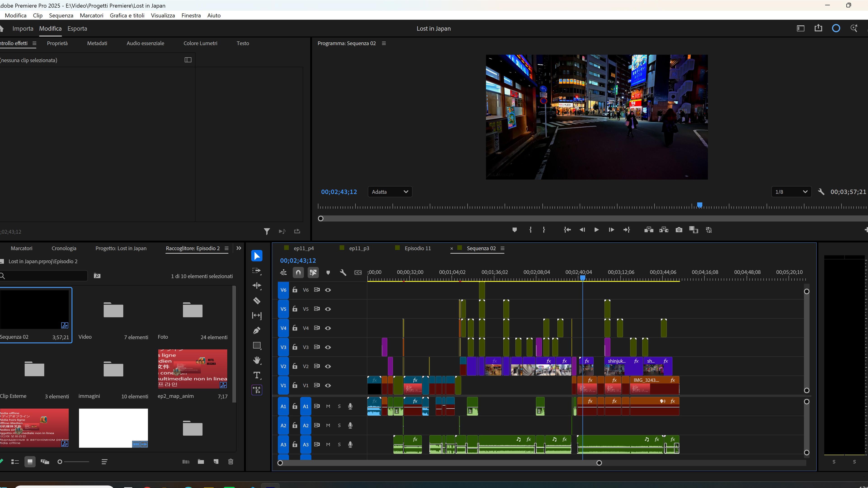Mute the A1 audio track

[328, 406]
